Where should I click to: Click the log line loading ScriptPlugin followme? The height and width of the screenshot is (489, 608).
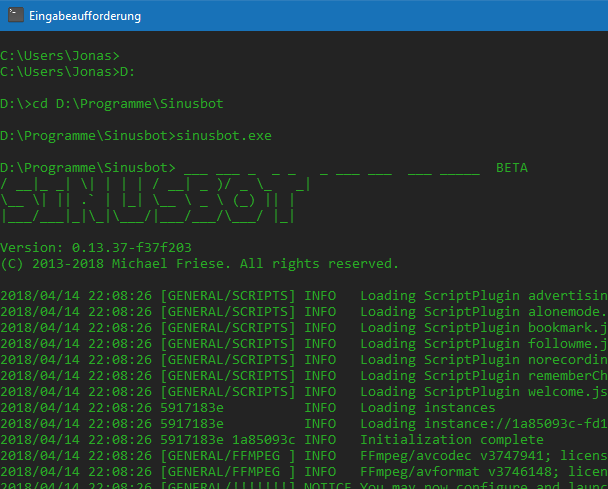[304, 344]
